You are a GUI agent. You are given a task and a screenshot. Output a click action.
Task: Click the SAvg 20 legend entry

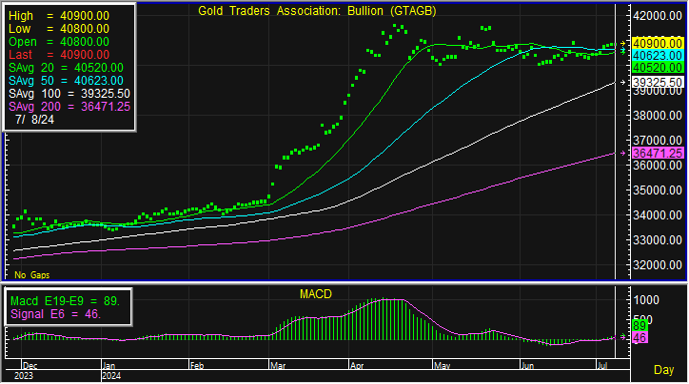(66, 68)
